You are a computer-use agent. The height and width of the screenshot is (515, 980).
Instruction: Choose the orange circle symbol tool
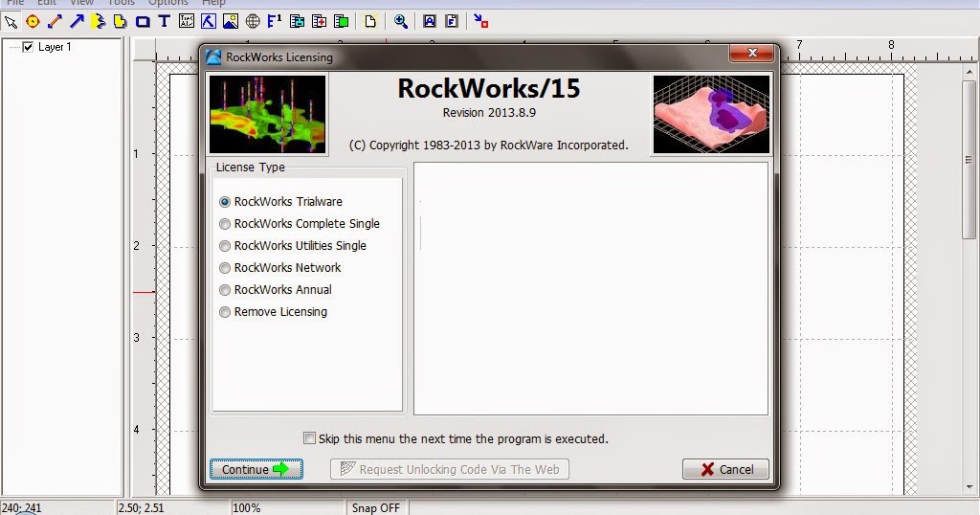tap(33, 22)
